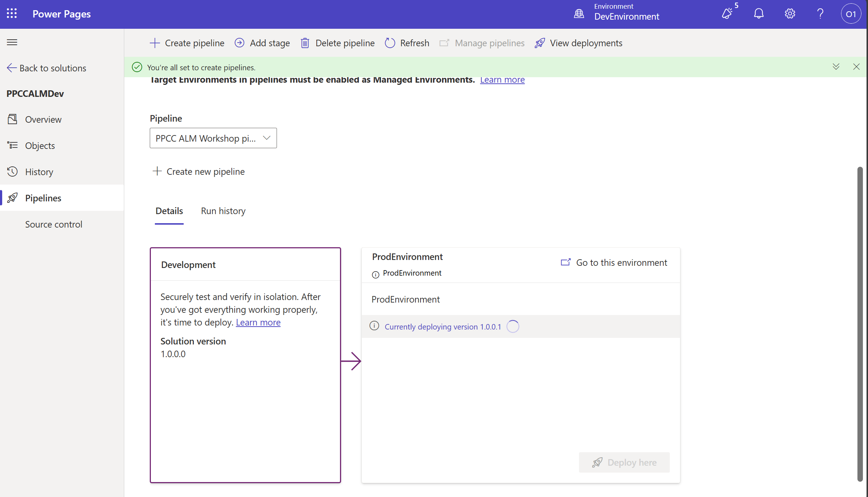Open the app launcher waffle icon
Viewport: 868px width, 497px height.
click(x=12, y=14)
